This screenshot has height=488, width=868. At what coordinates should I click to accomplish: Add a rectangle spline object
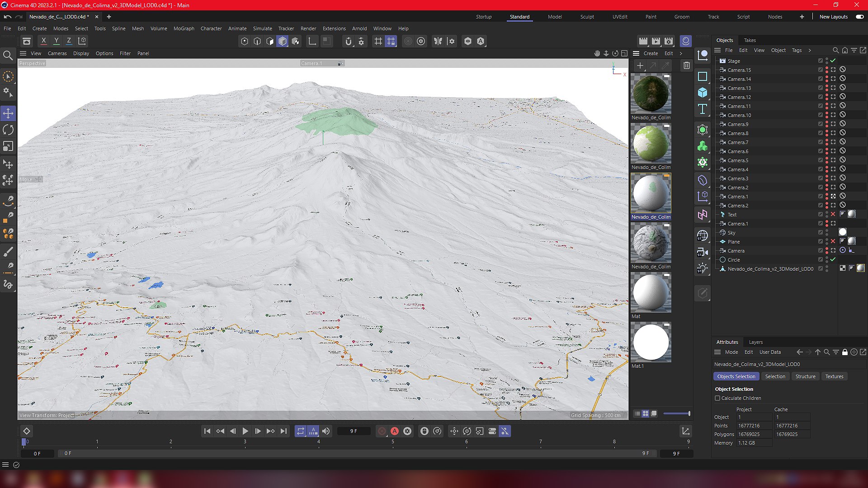pos(703,76)
